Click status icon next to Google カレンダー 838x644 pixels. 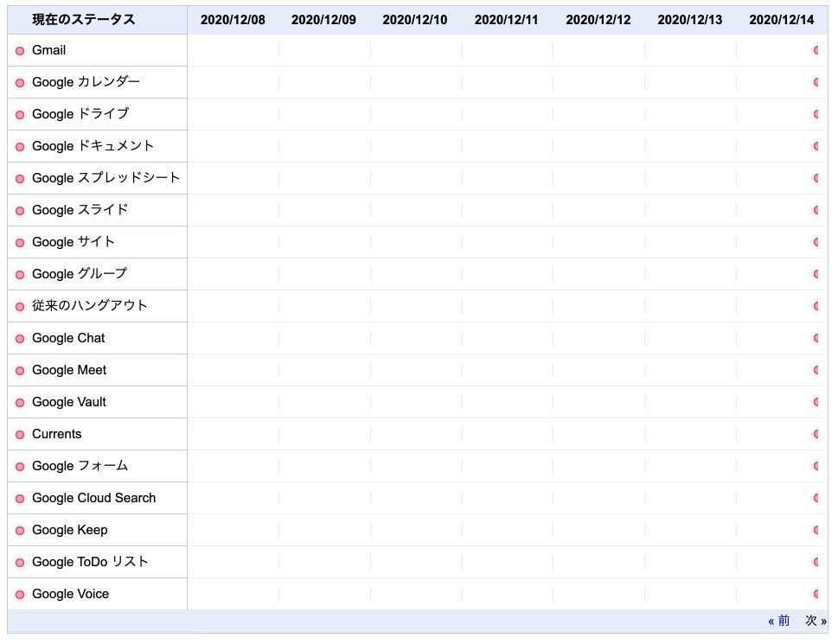coord(20,83)
